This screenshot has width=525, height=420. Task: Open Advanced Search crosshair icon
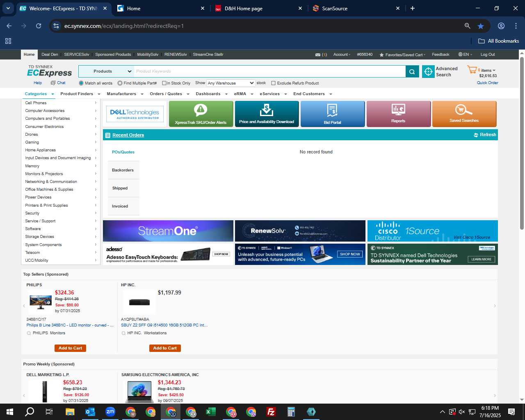click(x=428, y=71)
